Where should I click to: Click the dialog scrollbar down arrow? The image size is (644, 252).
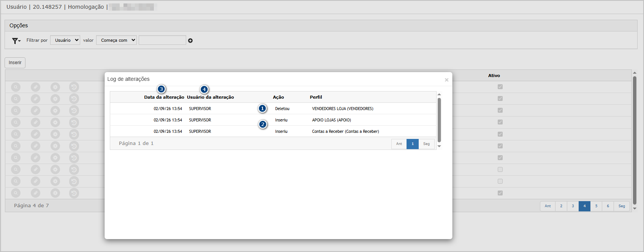click(x=439, y=146)
